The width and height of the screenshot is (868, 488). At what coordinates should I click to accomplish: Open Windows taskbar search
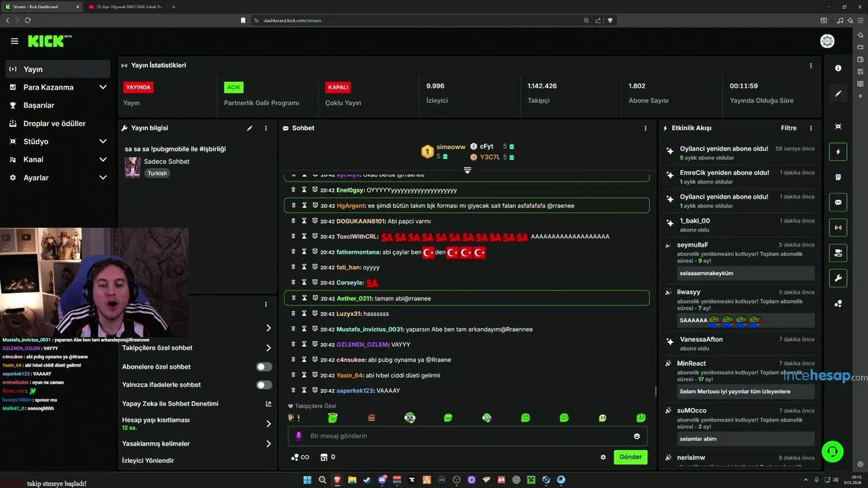[323, 480]
